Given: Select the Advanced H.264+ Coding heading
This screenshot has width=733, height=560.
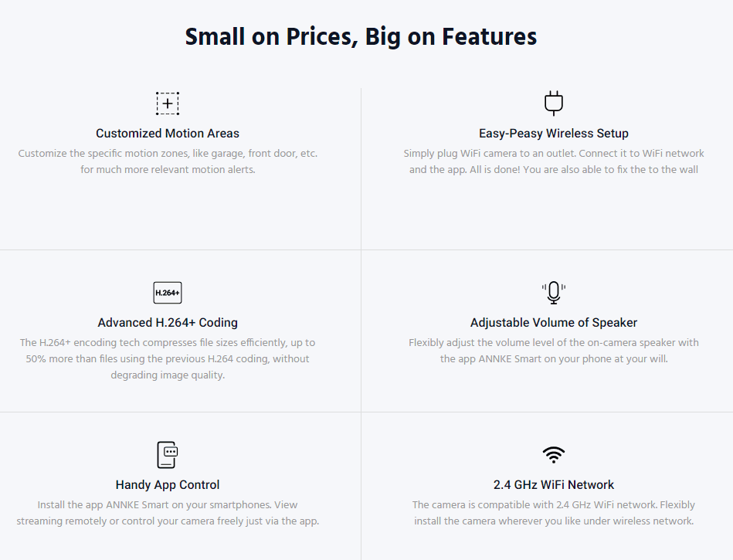Looking at the screenshot, I should 168,323.
